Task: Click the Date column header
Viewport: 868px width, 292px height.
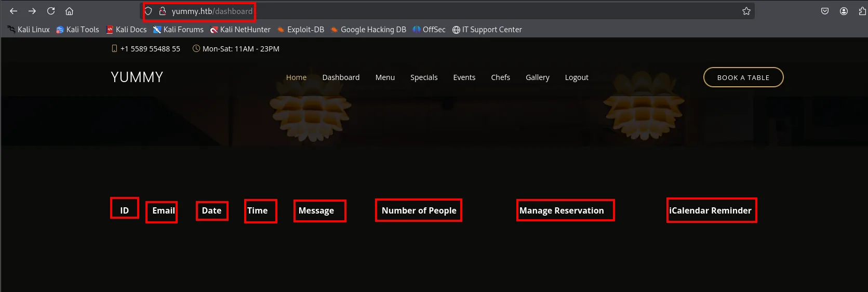Action: point(211,210)
